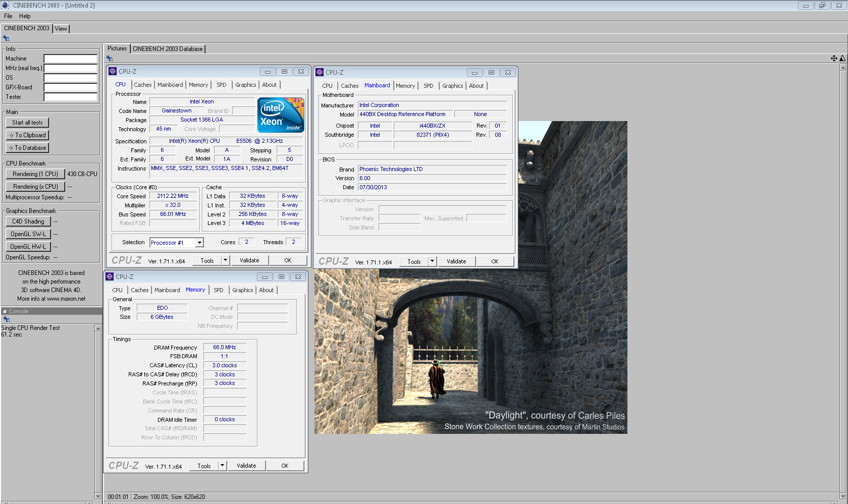Click the CPU-Z icon in the Memory window title bar
The width and height of the screenshot is (848, 504).
110,276
